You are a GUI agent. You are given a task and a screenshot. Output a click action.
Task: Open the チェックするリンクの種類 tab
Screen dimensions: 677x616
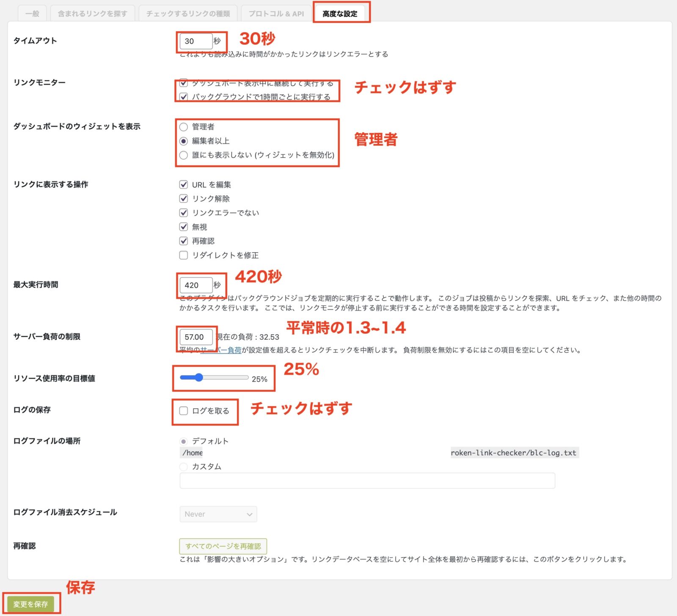point(188,14)
